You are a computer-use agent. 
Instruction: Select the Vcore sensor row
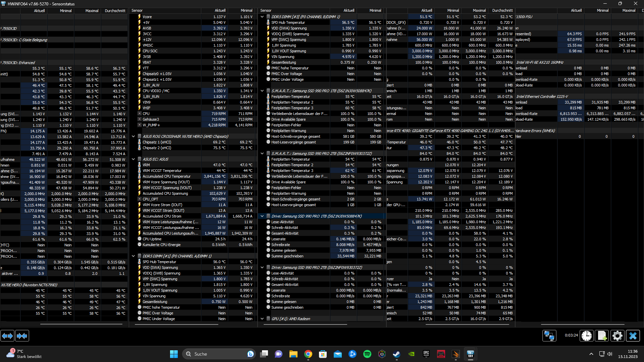147,17
